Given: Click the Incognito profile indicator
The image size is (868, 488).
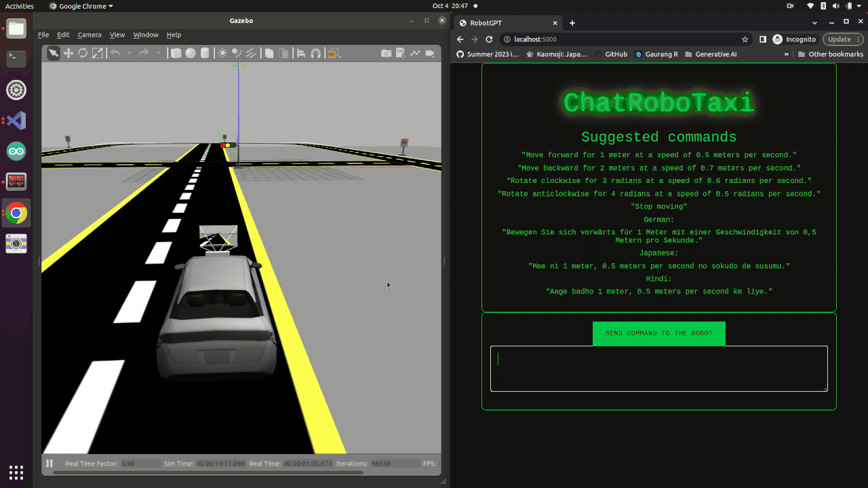Looking at the screenshot, I should [795, 39].
